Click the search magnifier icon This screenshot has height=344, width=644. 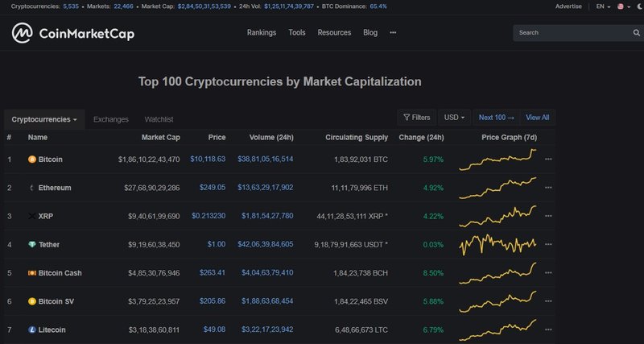[636, 33]
